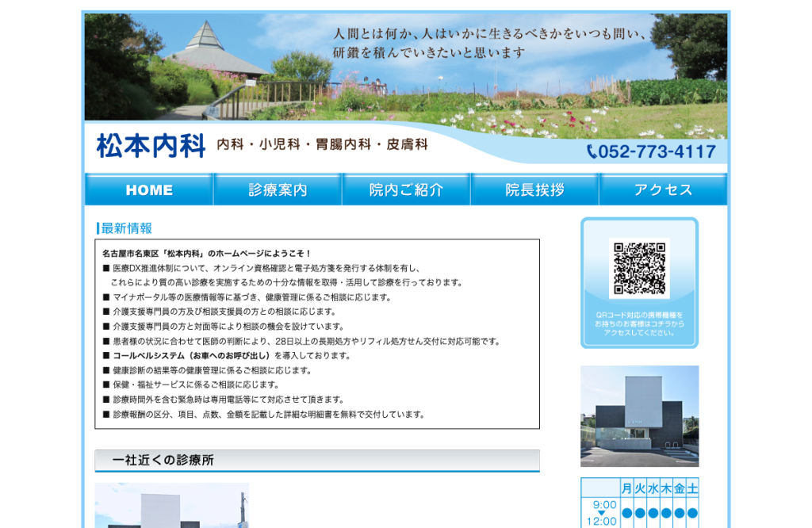Go to the 診療案内 tab
Image resolution: width=812 pixels, height=528 pixels.
click(278, 189)
